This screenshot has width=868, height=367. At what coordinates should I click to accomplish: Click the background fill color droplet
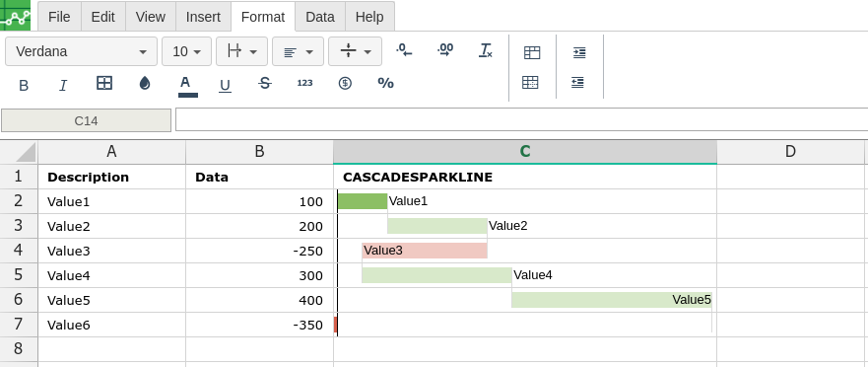click(145, 83)
